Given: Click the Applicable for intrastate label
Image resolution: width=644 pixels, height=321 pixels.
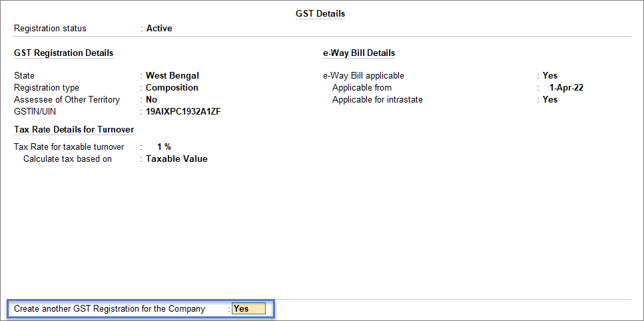Looking at the screenshot, I should (x=378, y=99).
